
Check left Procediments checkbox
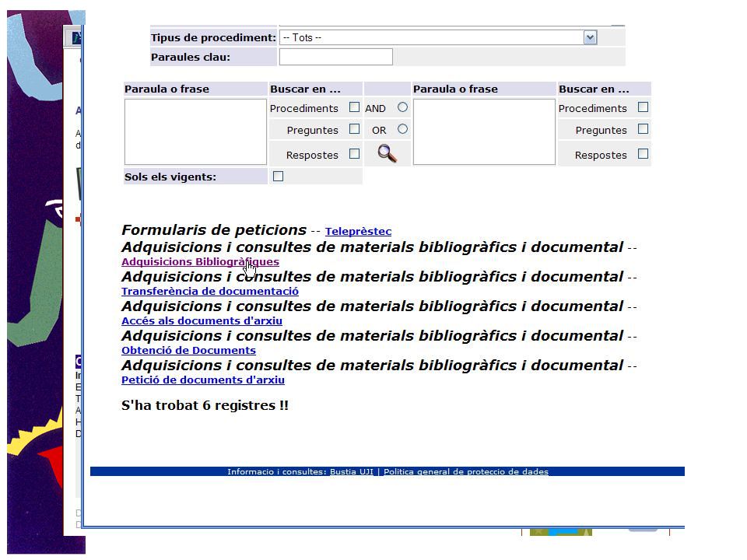[x=354, y=107]
